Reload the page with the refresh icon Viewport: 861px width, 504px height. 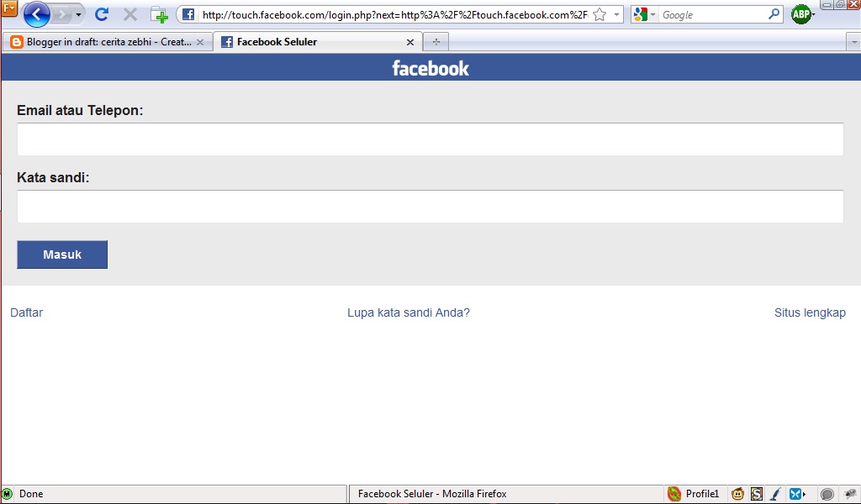click(102, 15)
